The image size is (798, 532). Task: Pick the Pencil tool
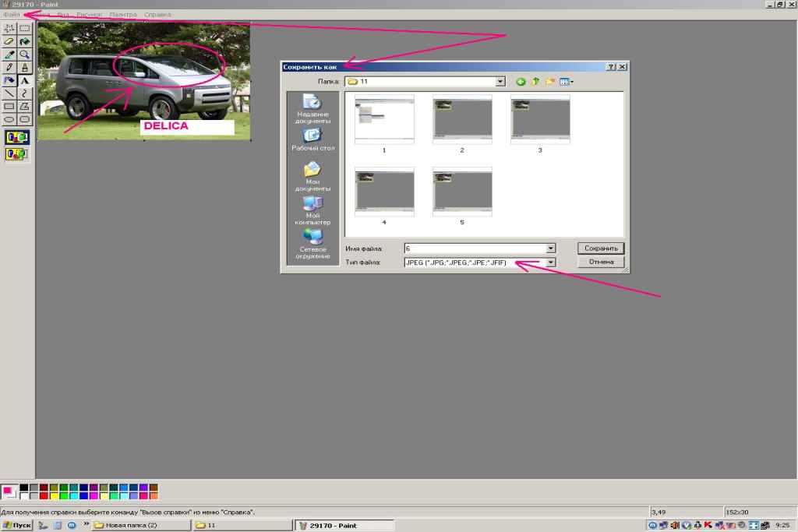(x=9, y=68)
